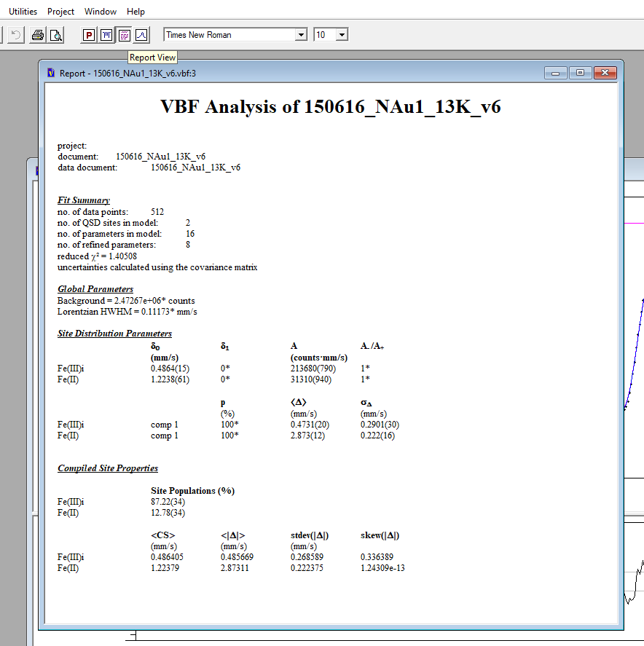Open the Utilities menu
Image resolution: width=644 pixels, height=646 pixels.
[x=23, y=12]
